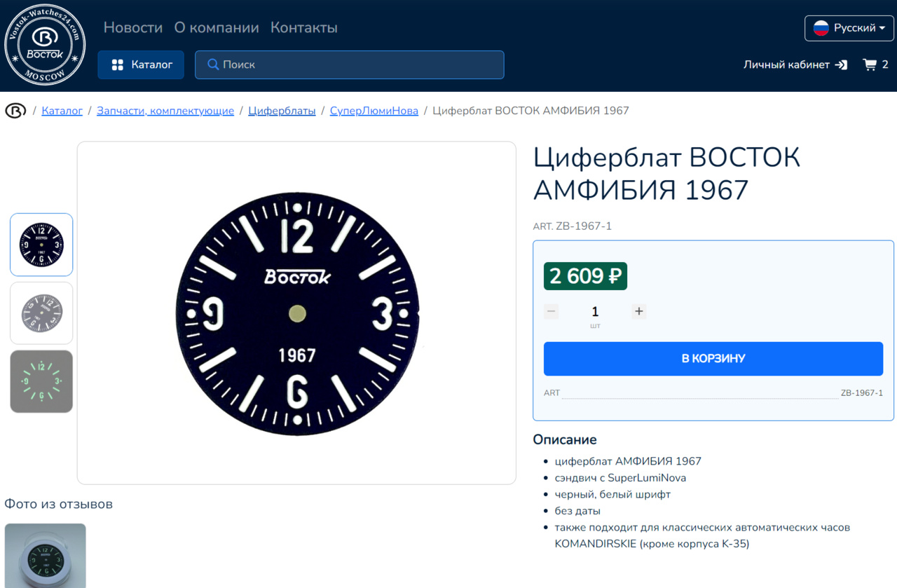
Task: Select the gray dial second thumbnail
Action: tap(41, 313)
